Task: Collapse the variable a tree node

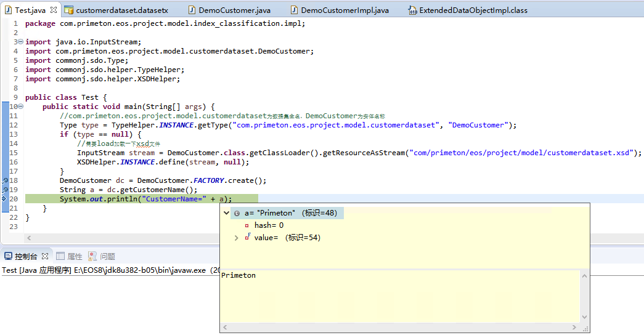Action: 227,213
